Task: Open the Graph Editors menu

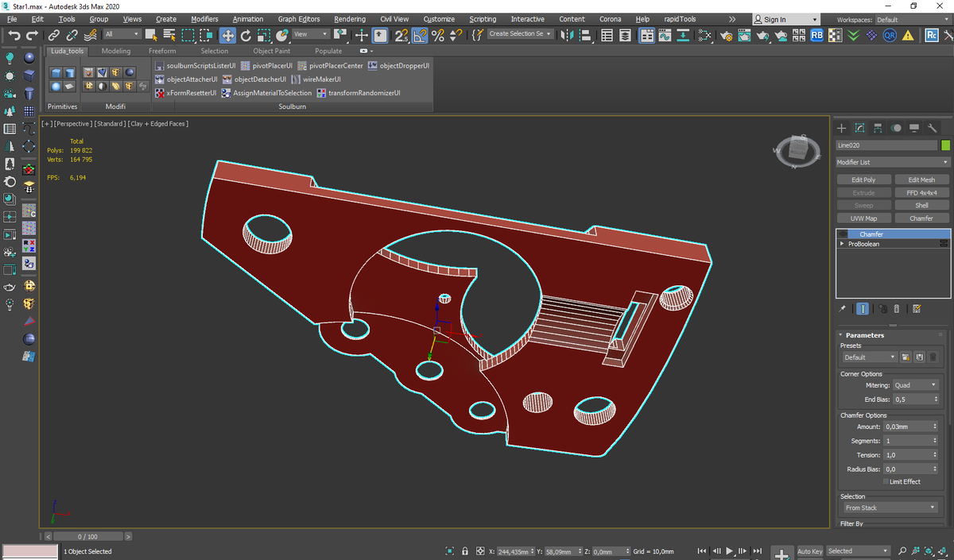Action: click(298, 19)
